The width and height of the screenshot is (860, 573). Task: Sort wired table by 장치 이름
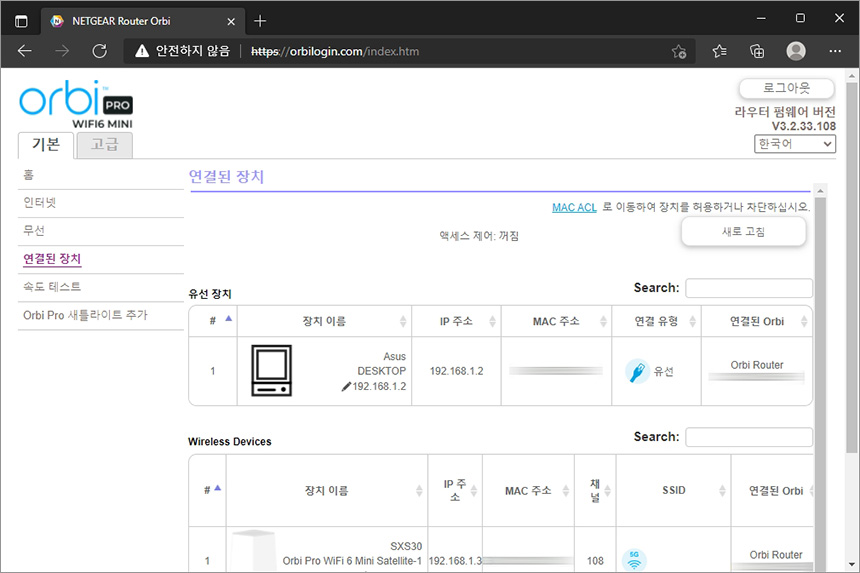point(324,321)
